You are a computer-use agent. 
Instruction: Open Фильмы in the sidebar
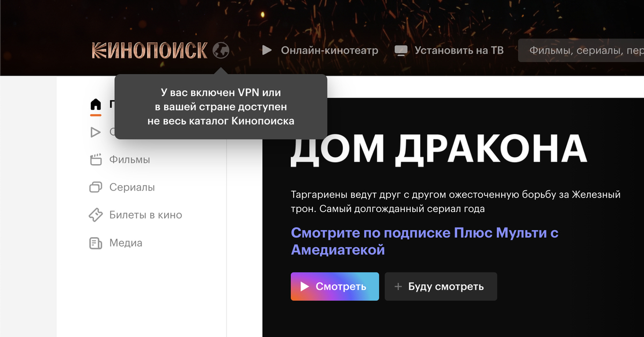[130, 160]
